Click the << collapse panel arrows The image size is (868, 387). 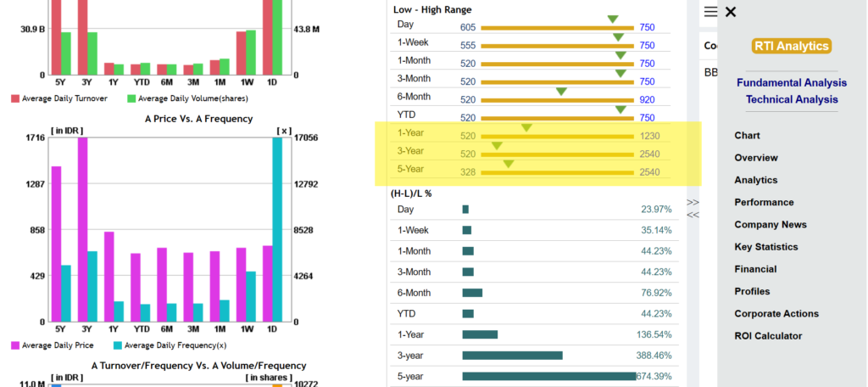pos(693,215)
